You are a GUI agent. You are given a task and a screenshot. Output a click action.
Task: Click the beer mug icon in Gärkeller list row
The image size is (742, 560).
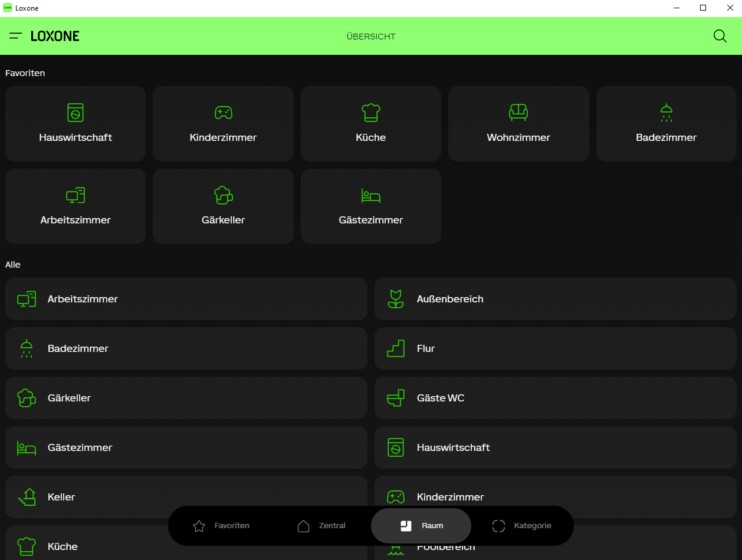(27, 398)
